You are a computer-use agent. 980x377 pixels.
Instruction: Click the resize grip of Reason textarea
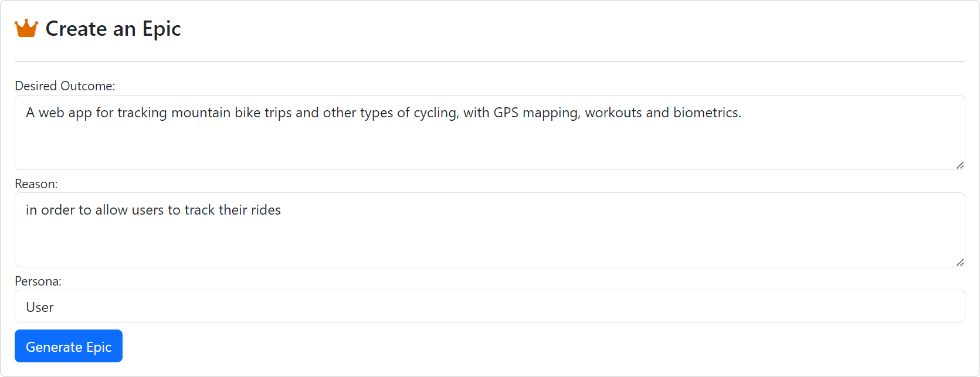[x=959, y=262]
